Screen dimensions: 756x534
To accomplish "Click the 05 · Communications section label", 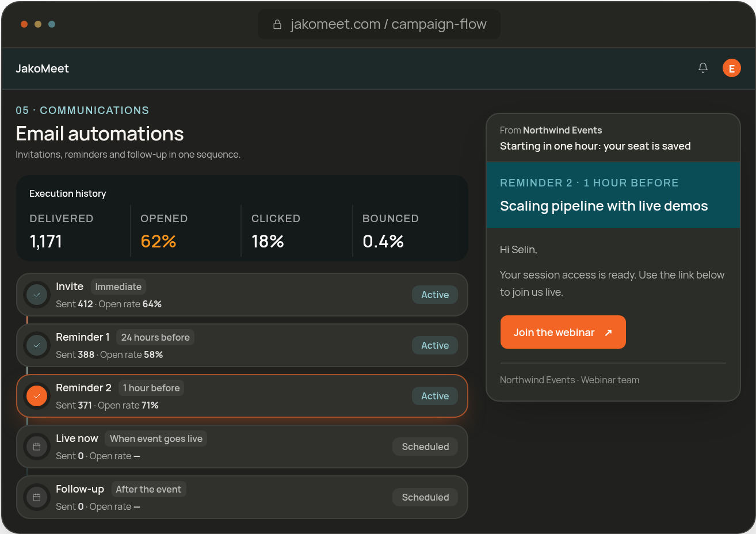I will (x=82, y=110).
